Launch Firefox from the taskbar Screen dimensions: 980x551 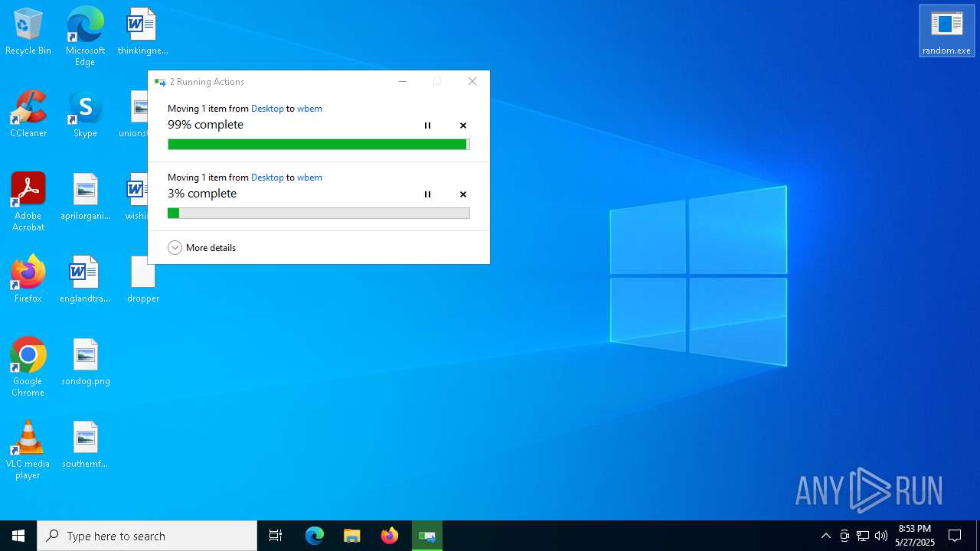coord(390,536)
